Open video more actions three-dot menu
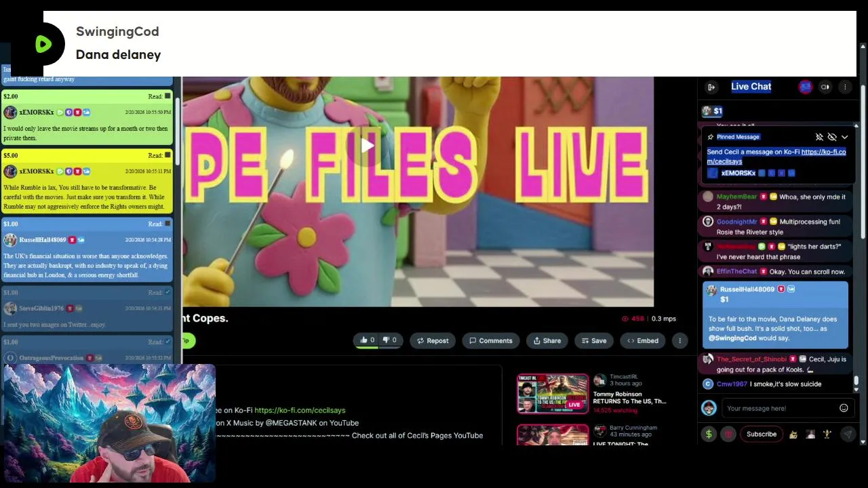The image size is (868, 488). (x=679, y=341)
